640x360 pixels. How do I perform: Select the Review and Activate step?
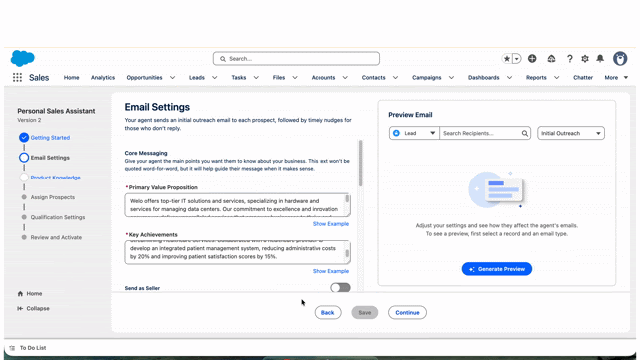[56, 237]
